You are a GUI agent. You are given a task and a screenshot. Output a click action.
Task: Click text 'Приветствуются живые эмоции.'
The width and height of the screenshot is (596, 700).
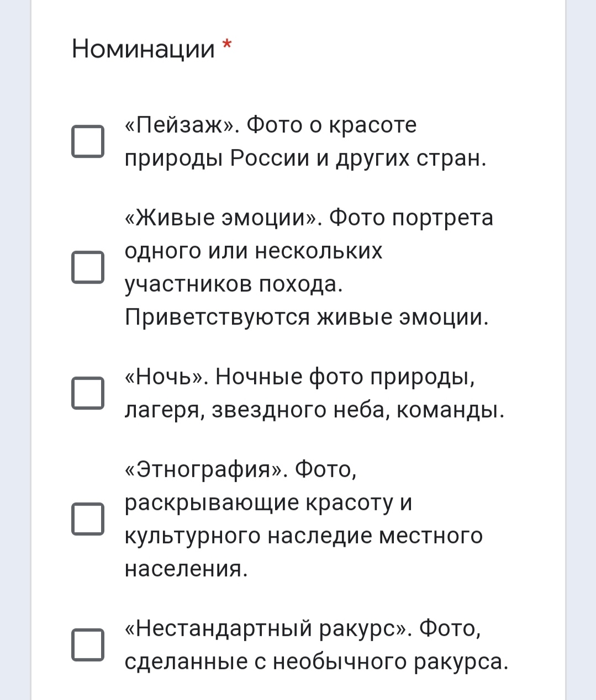[x=307, y=317]
